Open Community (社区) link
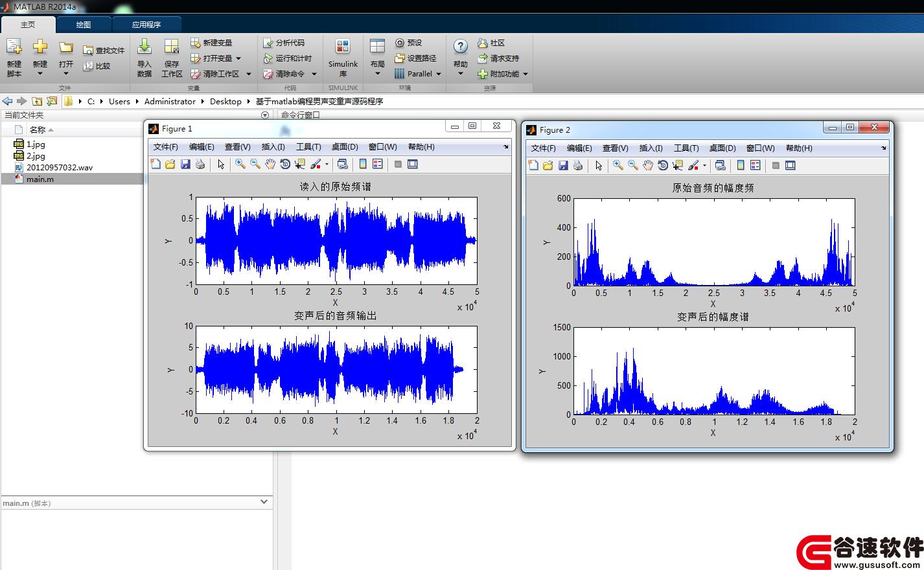Screen dimensions: 924x570 pyautogui.click(x=491, y=43)
